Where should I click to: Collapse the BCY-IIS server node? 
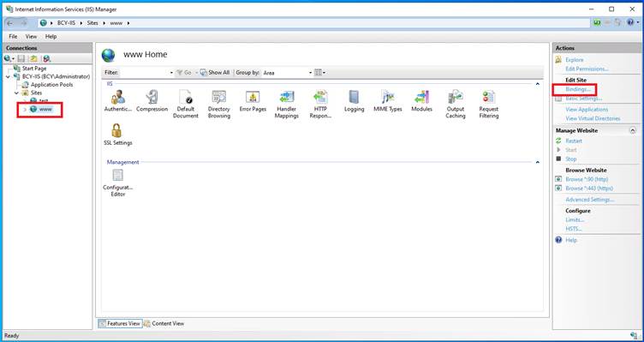pos(9,76)
